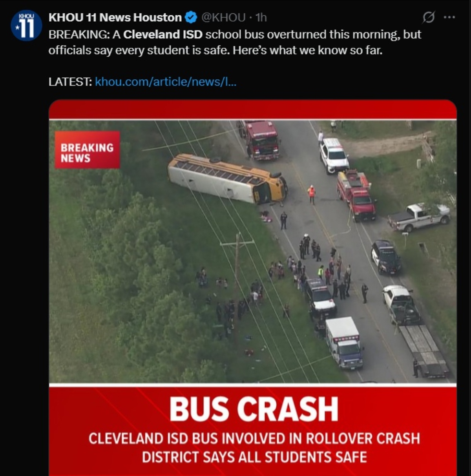Viewport: 471px width, 476px height.
Task: Click the blue verified badge checkmark
Action: [x=191, y=18]
